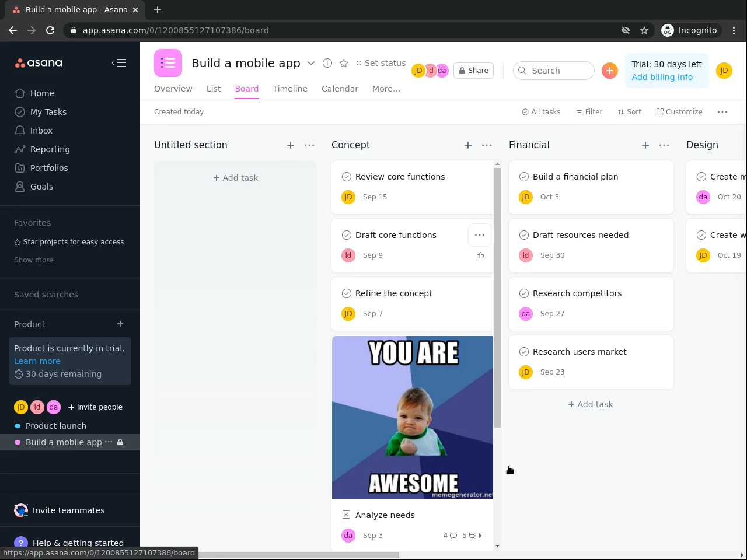Click Add task in Untitled section
Viewport: 747px width, 560px height.
pyautogui.click(x=236, y=178)
